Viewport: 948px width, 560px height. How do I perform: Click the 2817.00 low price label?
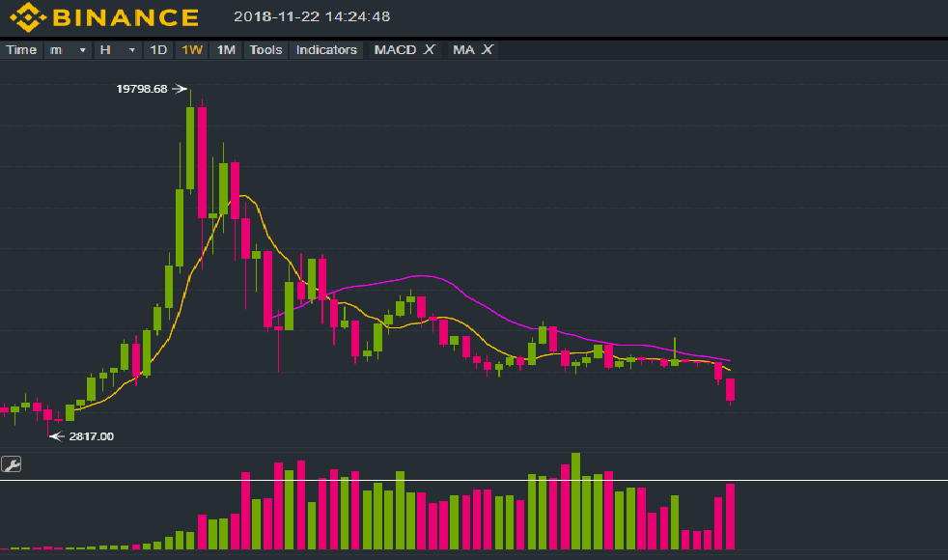(x=92, y=436)
